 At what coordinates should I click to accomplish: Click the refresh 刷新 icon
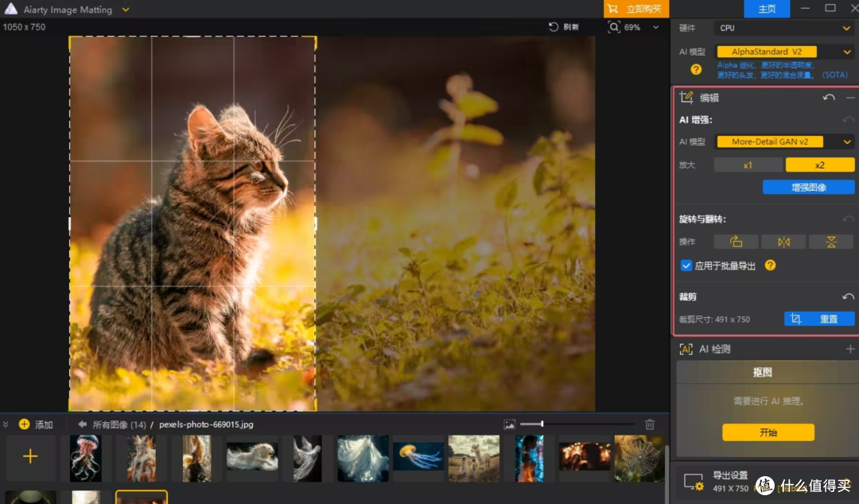tap(554, 27)
